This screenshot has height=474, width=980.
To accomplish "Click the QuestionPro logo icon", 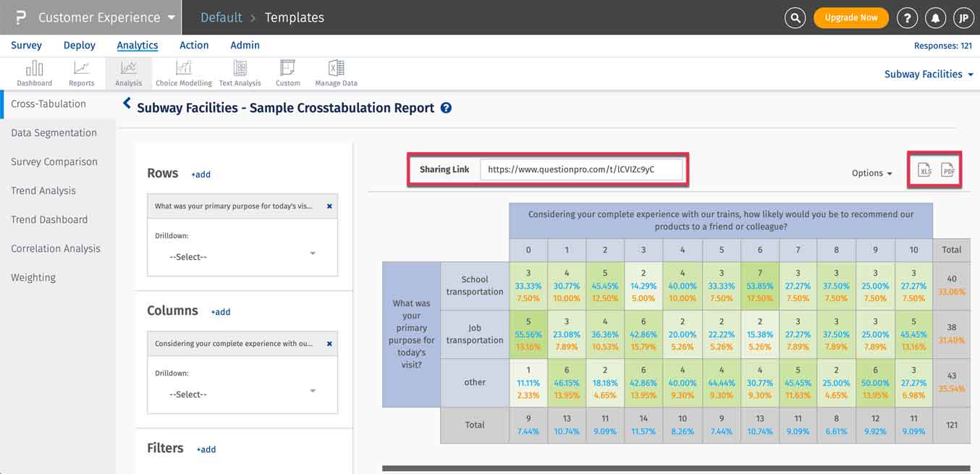I will coord(20,17).
